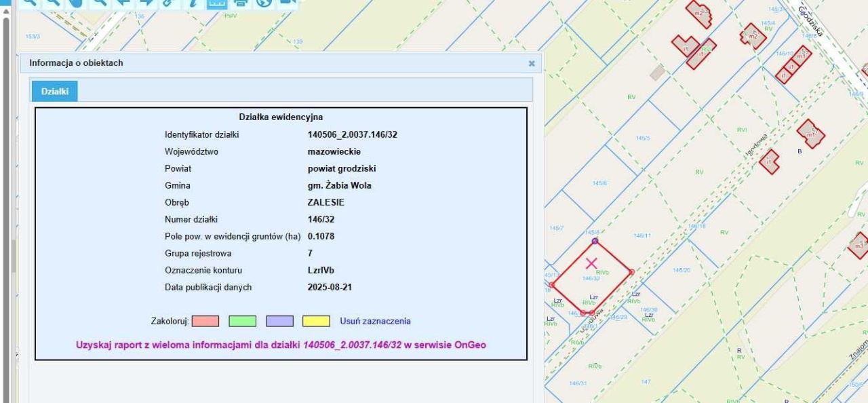The width and height of the screenshot is (868, 403).
Task: Click parcel label 146/11 on map
Action: click(642, 235)
